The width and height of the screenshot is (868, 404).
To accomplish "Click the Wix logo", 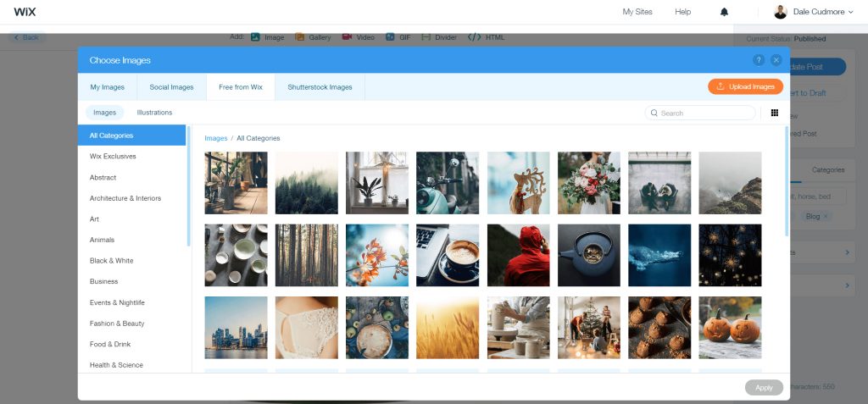I will [x=24, y=12].
